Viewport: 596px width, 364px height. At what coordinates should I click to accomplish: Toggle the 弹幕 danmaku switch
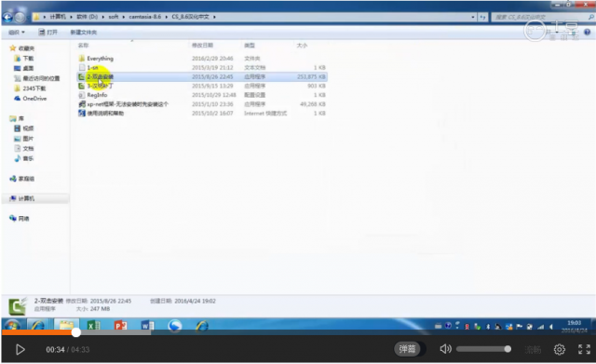407,349
